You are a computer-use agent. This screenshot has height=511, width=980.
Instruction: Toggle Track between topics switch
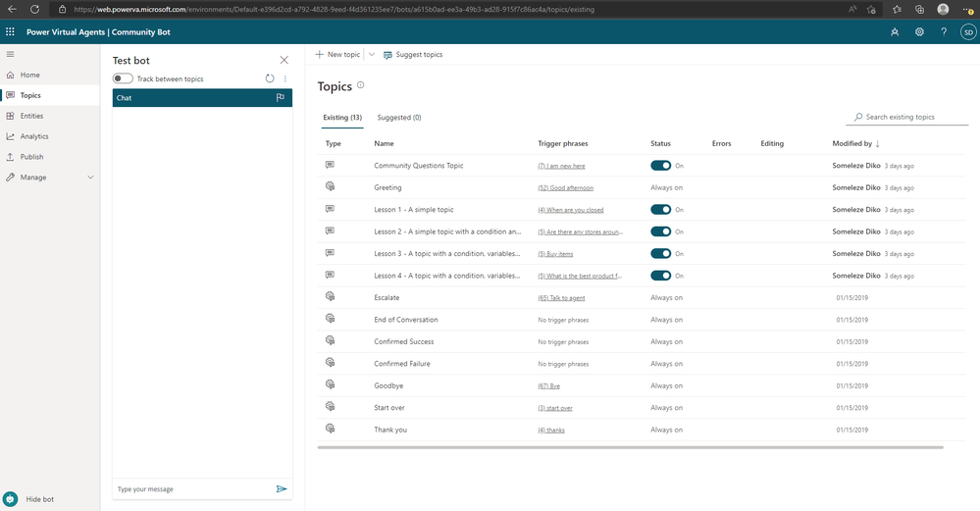[123, 78]
